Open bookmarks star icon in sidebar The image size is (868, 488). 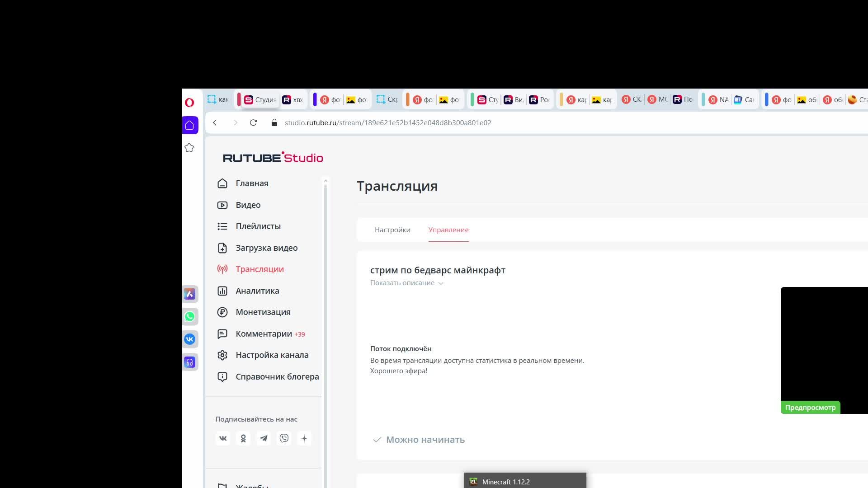(189, 148)
